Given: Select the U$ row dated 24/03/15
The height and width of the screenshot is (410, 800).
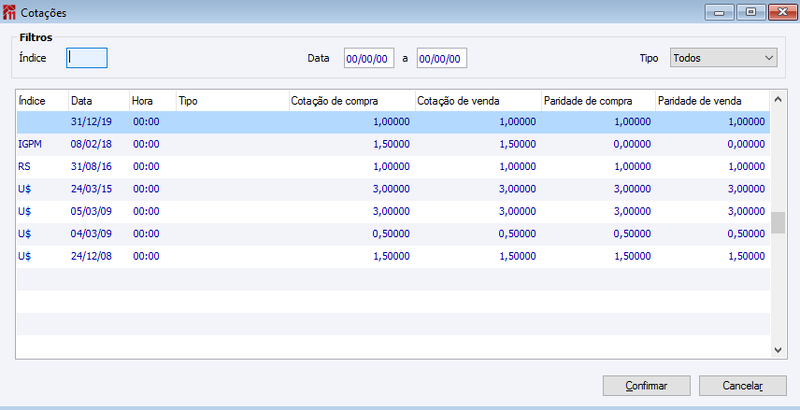Looking at the screenshot, I should pos(393,189).
